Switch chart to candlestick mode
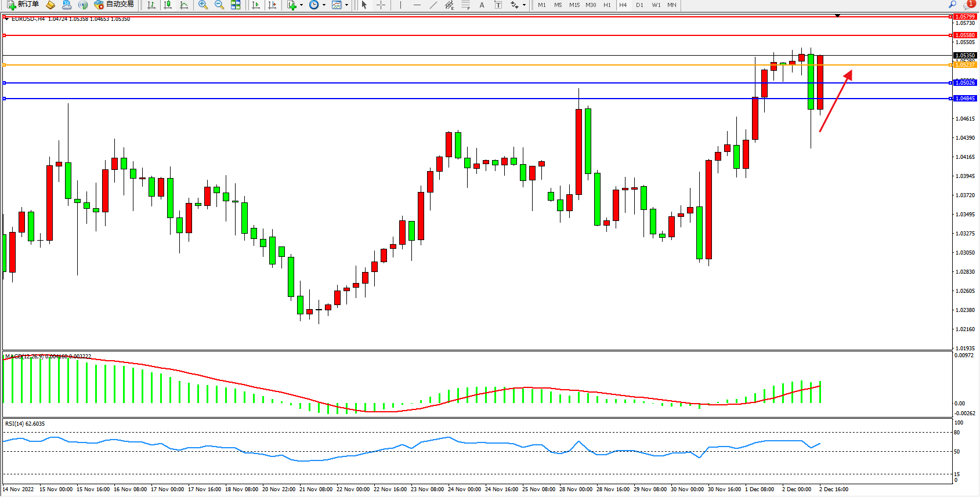Screen dimensions: 980x497 pos(168,5)
